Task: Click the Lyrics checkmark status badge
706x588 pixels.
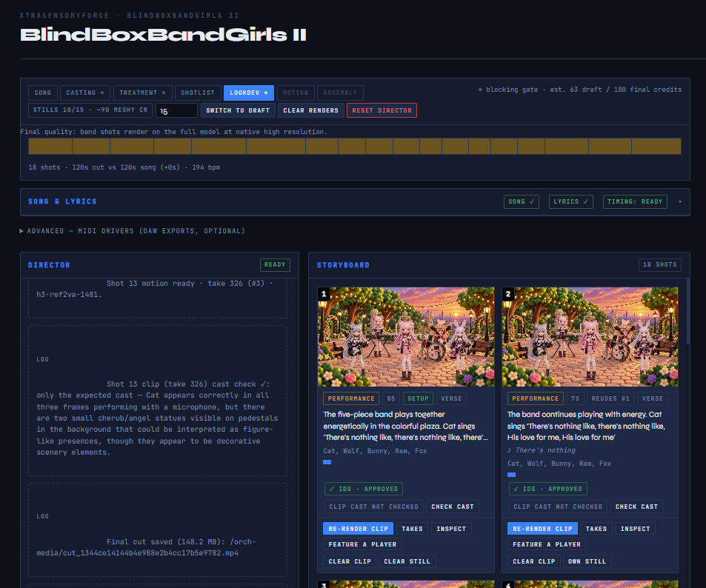Action: [571, 201]
